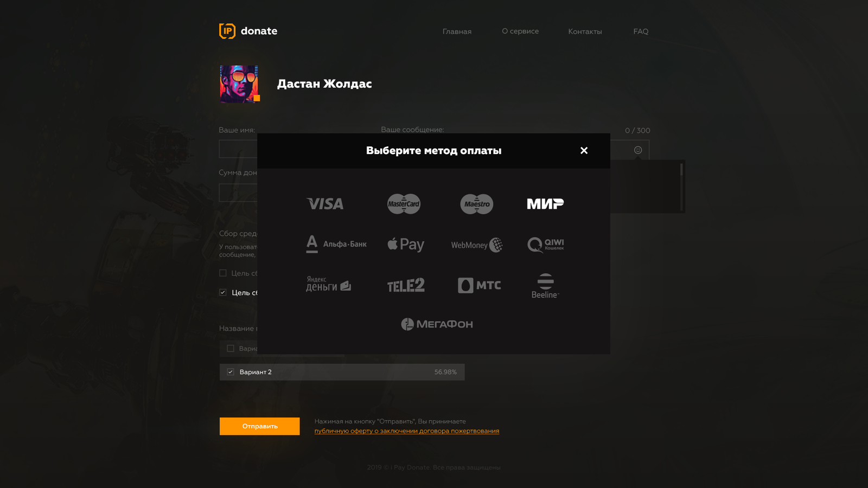Viewport: 868px width, 488px height.
Task: Select WebMoney payment option
Action: pos(477,245)
